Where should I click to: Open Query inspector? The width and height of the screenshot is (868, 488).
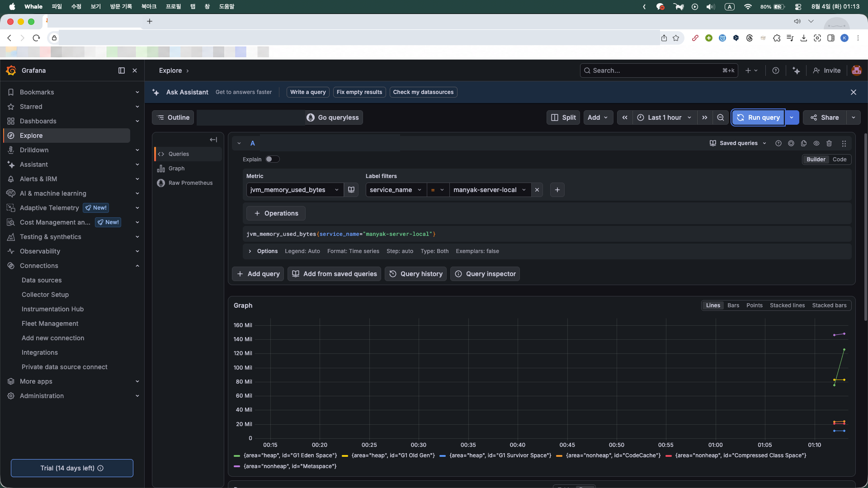point(485,274)
